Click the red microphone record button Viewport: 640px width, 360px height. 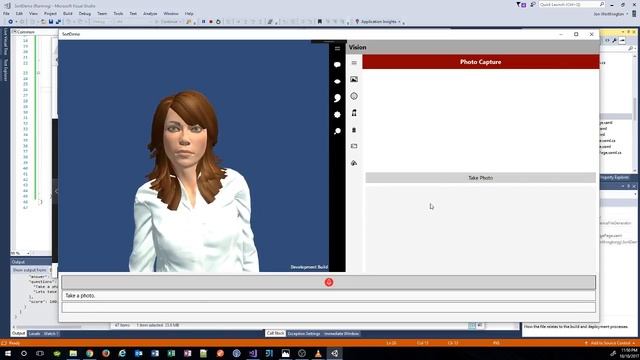click(x=329, y=282)
